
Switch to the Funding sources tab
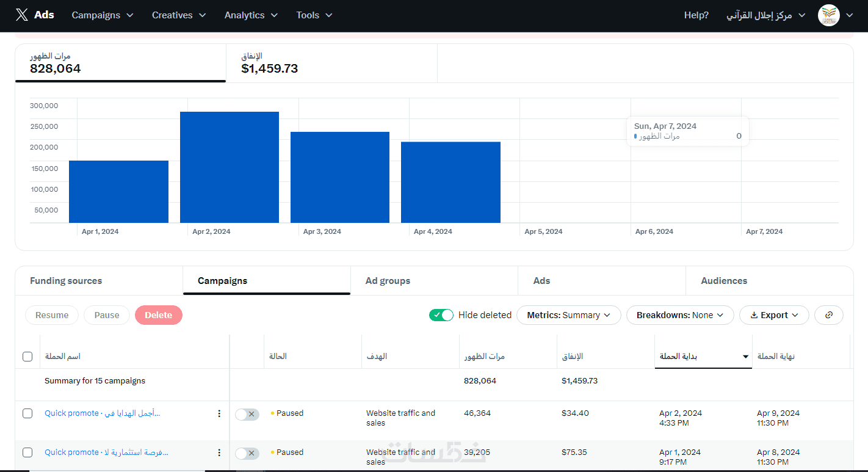pyautogui.click(x=99, y=281)
